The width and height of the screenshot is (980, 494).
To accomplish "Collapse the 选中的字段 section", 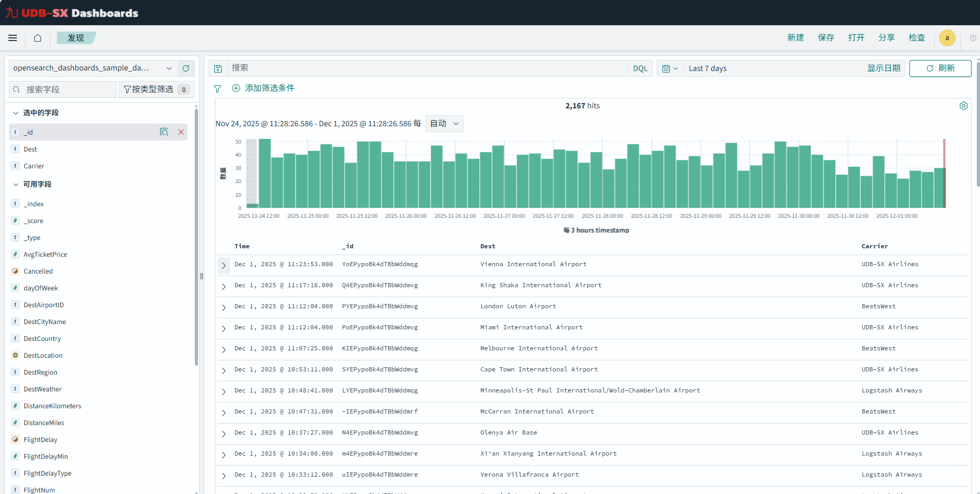I will (x=16, y=113).
